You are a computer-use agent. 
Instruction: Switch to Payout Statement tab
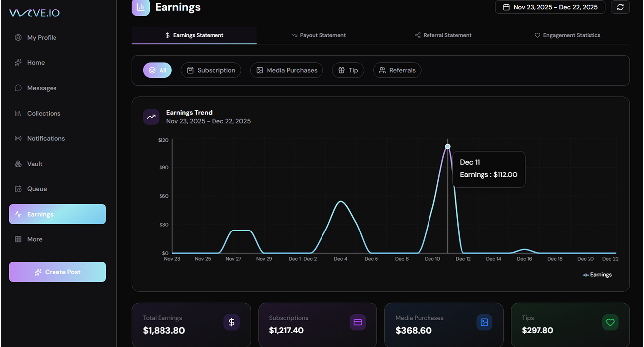[x=319, y=35]
